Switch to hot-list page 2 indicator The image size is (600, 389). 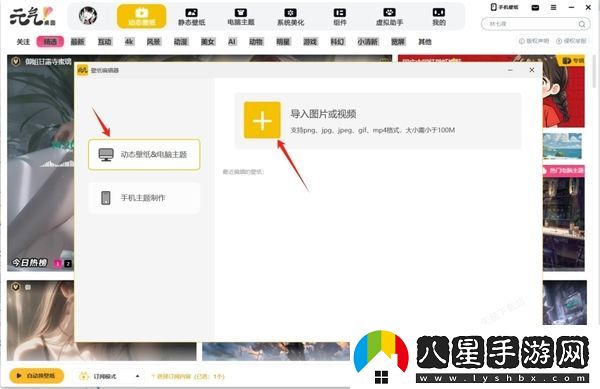coord(68,264)
